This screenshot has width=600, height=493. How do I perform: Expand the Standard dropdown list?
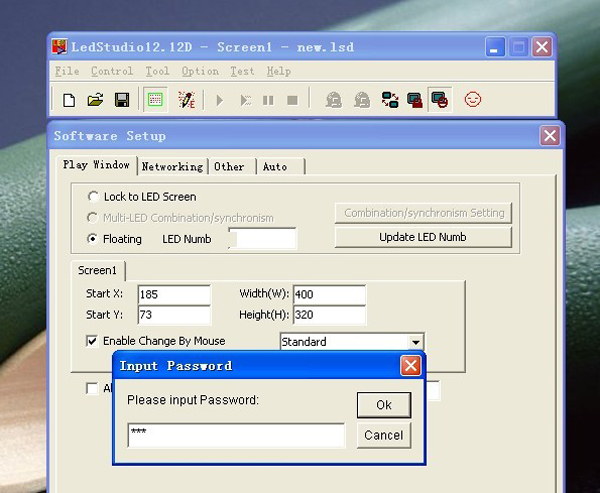[x=415, y=342]
